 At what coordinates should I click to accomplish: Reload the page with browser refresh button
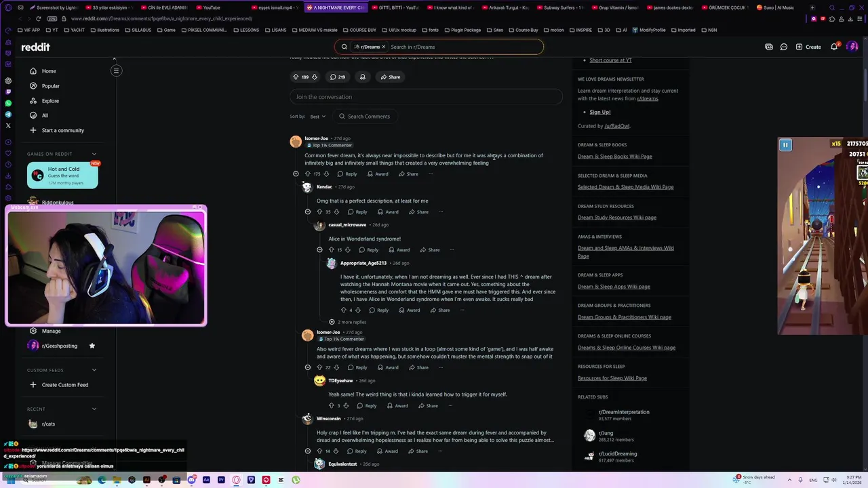coord(38,18)
